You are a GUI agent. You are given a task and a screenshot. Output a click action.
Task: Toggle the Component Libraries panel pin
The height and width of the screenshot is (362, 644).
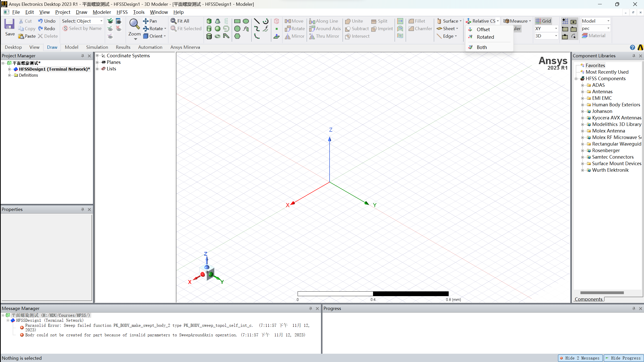coord(634,56)
